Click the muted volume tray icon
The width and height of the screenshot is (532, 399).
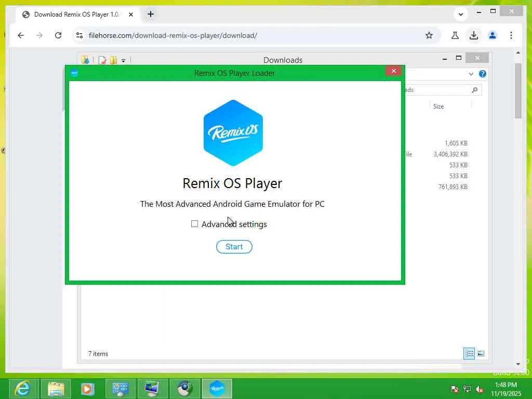[480, 389]
